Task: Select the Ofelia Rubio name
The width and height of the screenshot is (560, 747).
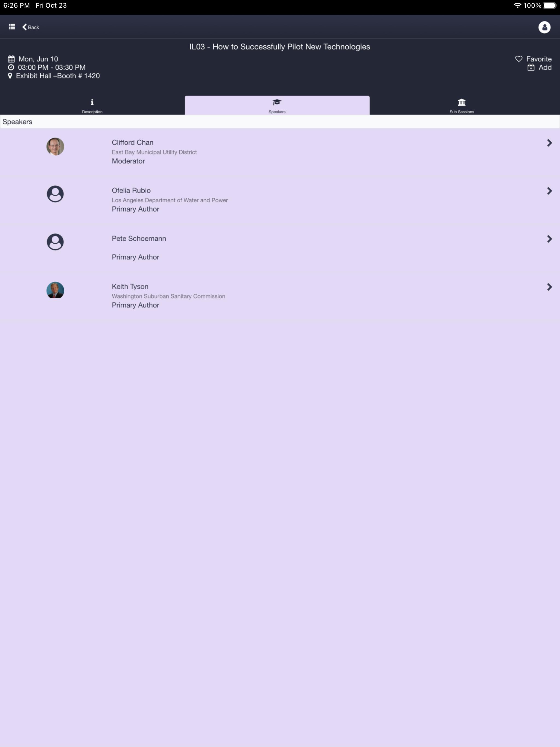Action: [131, 191]
